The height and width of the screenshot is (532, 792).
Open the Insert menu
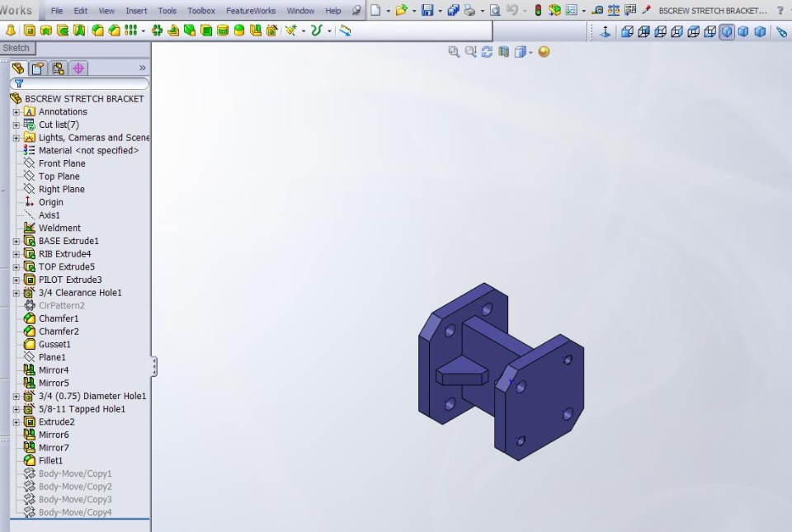point(136,11)
